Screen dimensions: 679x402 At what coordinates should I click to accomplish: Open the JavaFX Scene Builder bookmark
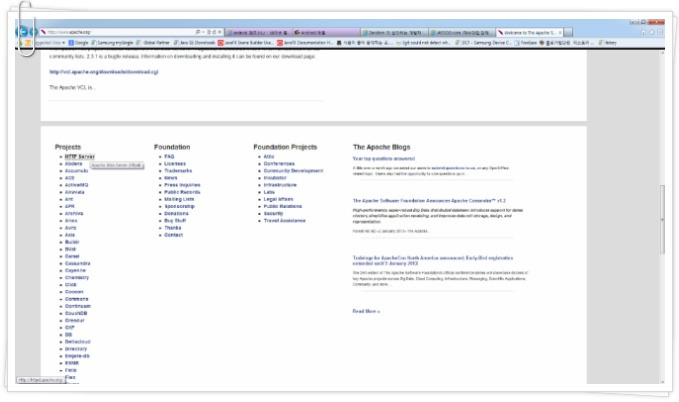(x=245, y=43)
